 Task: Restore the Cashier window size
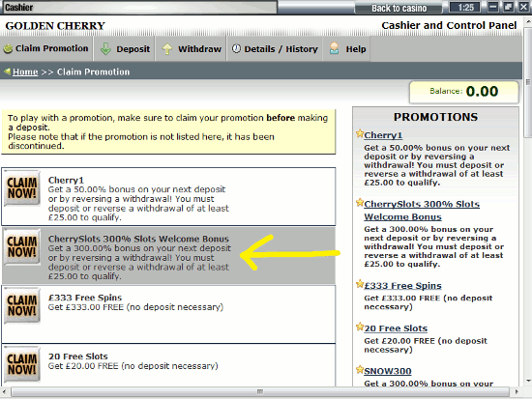click(508, 7)
